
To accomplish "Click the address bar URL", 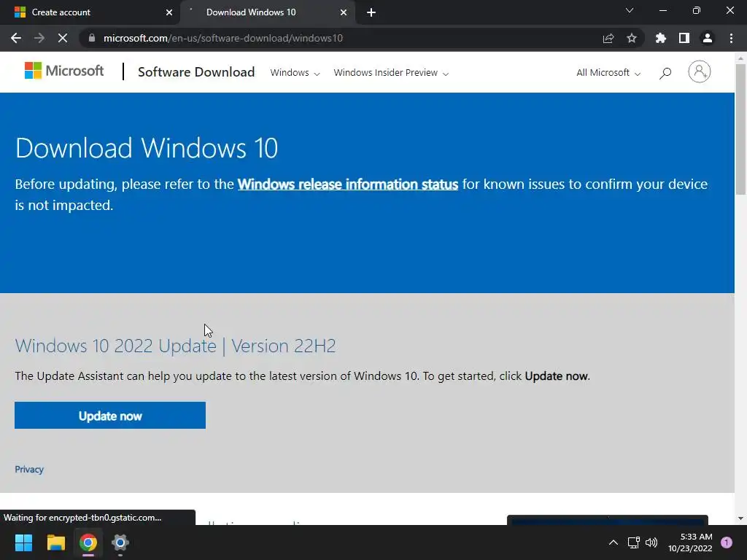I will click(x=223, y=38).
